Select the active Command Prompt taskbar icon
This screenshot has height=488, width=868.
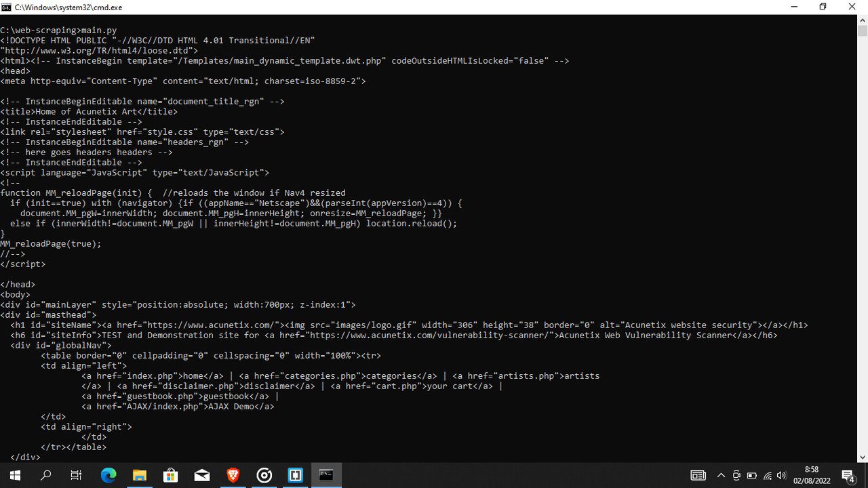[x=326, y=474]
